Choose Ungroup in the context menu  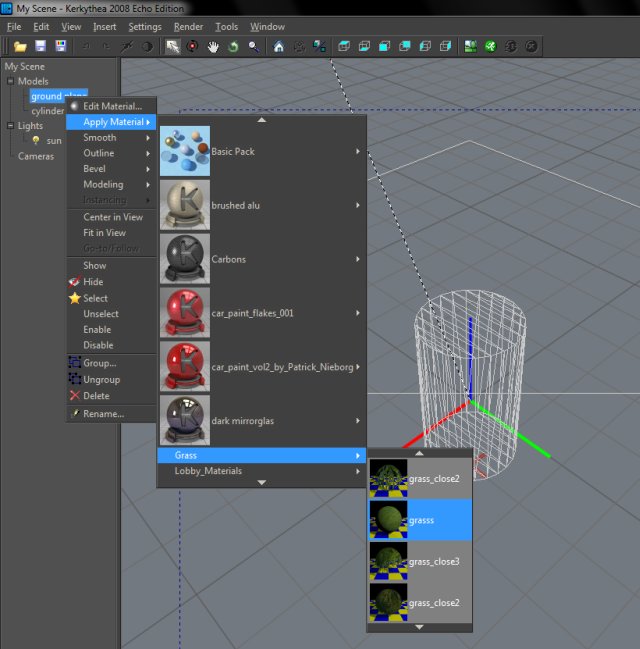pos(111,380)
